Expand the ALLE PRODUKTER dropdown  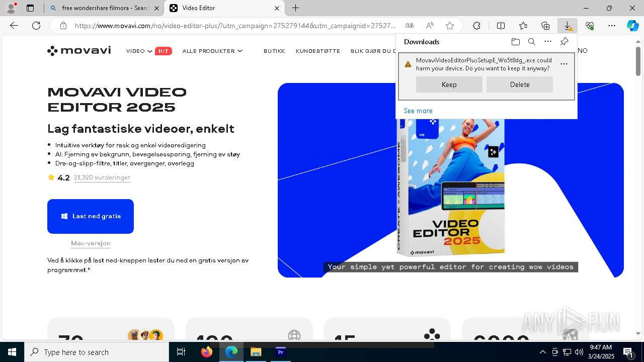tap(212, 51)
